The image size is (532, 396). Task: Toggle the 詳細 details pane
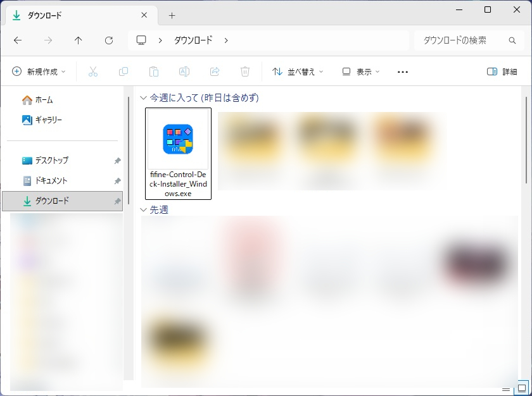tap(502, 72)
